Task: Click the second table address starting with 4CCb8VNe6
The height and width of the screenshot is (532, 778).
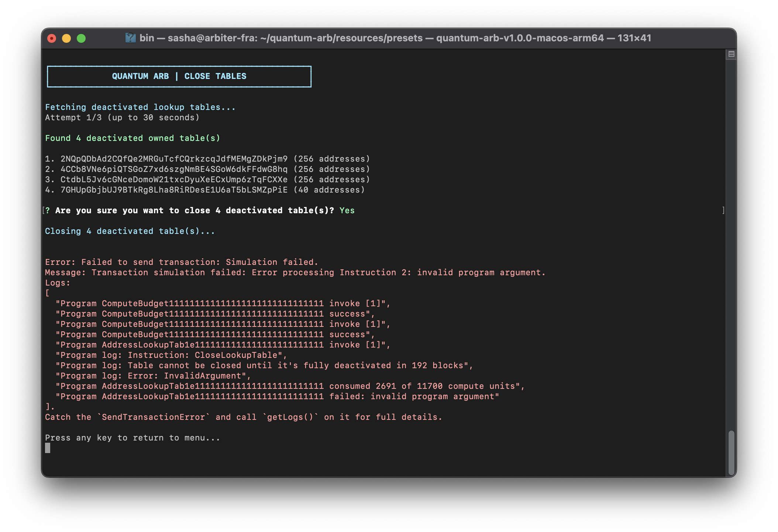Action: click(174, 169)
